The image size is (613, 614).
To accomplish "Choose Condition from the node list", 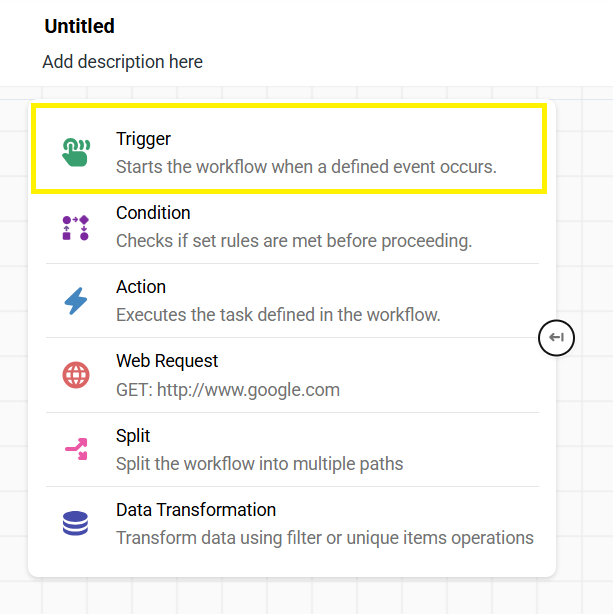I will pos(153,213).
